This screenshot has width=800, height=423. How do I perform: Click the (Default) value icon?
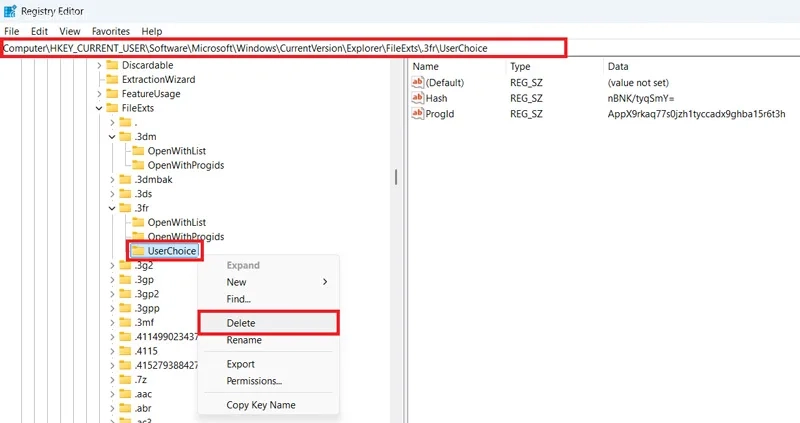pyautogui.click(x=418, y=82)
